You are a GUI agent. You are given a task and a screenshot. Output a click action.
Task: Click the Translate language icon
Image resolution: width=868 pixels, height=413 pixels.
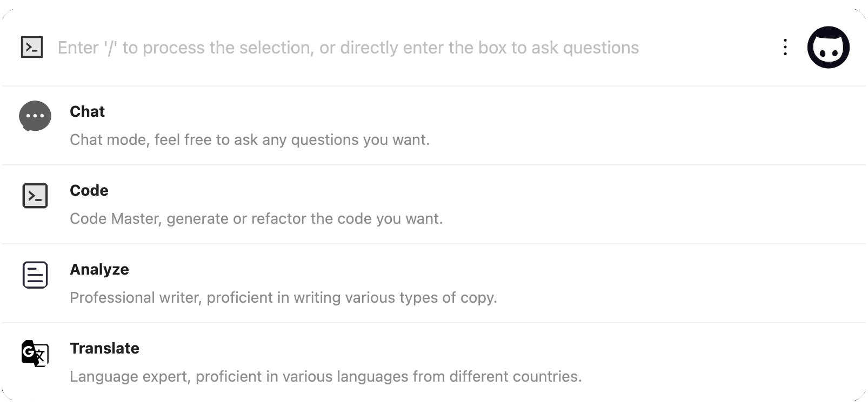[35, 354]
